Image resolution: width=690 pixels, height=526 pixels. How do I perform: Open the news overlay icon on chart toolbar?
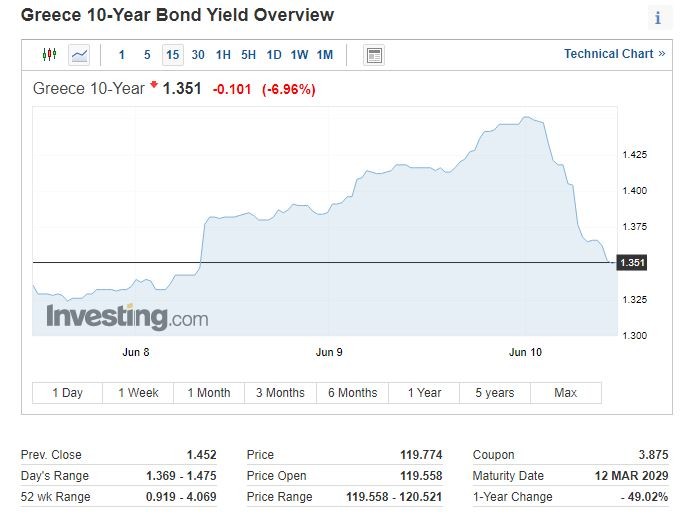(x=374, y=55)
